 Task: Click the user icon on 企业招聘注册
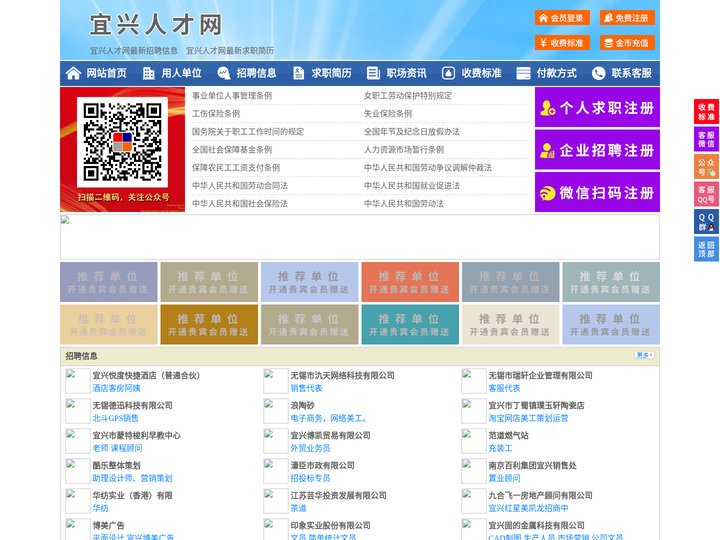click(547, 150)
